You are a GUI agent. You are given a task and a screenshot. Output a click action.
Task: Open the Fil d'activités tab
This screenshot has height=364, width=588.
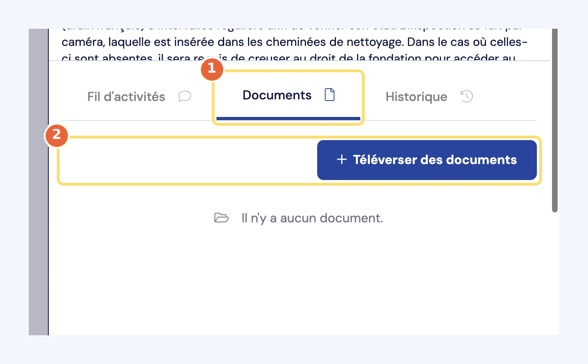[139, 97]
